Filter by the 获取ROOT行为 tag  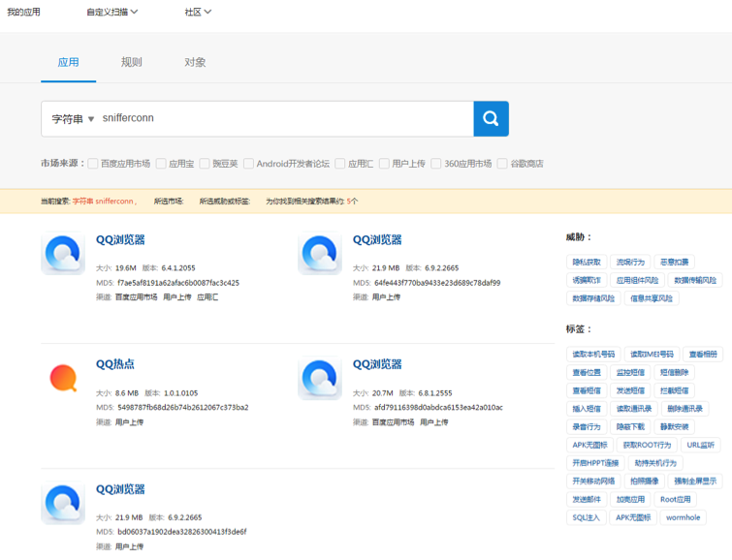click(647, 445)
